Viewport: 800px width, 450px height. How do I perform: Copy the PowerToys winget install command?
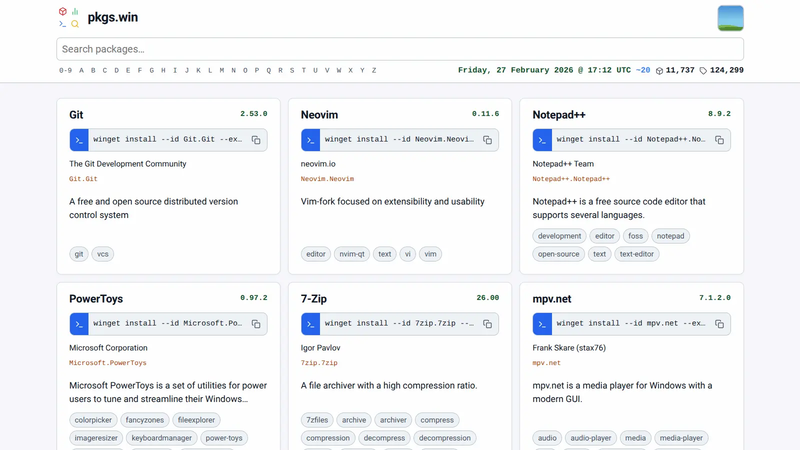[x=256, y=324]
